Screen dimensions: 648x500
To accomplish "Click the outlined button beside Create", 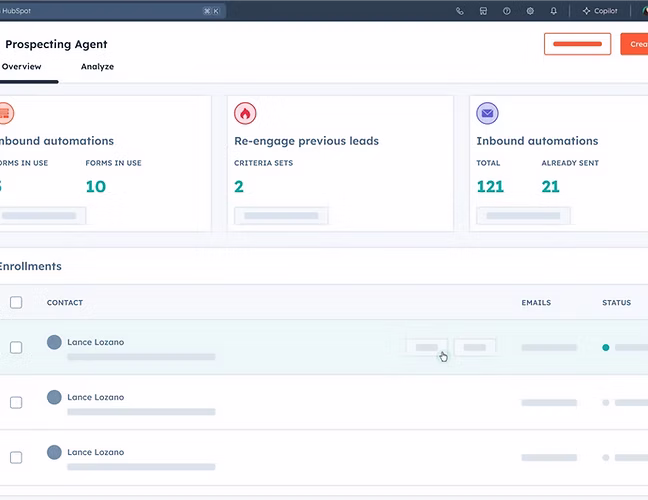I will (x=577, y=44).
